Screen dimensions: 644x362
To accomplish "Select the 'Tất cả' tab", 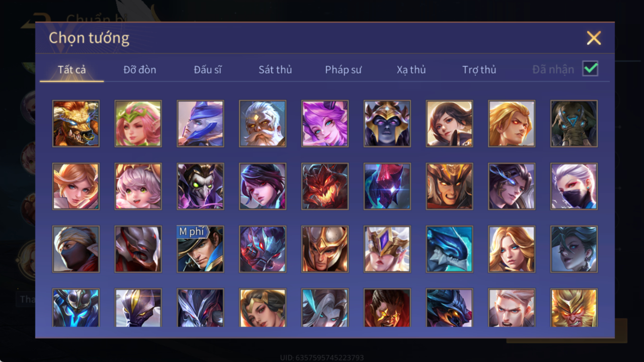I will 72,70.
